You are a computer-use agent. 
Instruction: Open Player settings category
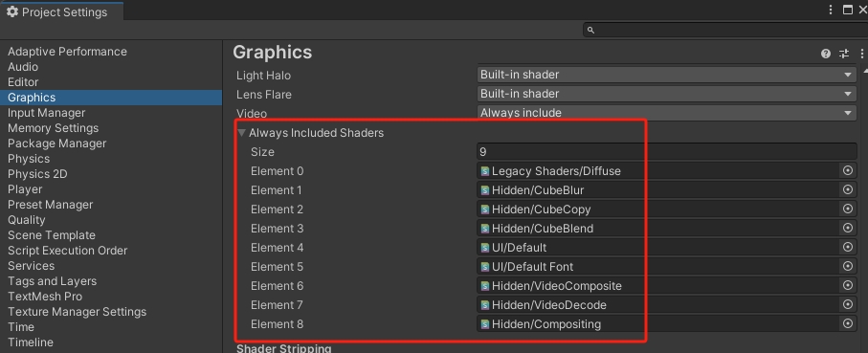25,189
